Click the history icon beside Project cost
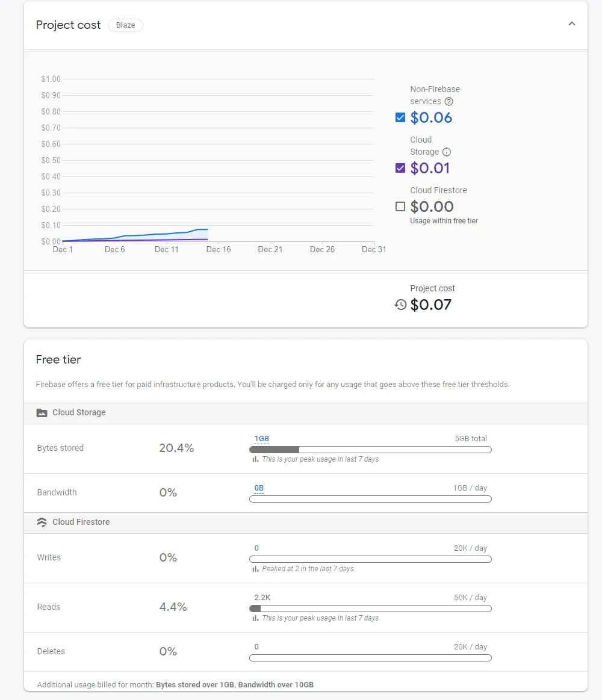Viewport: 602px width, 700px height. pos(400,305)
